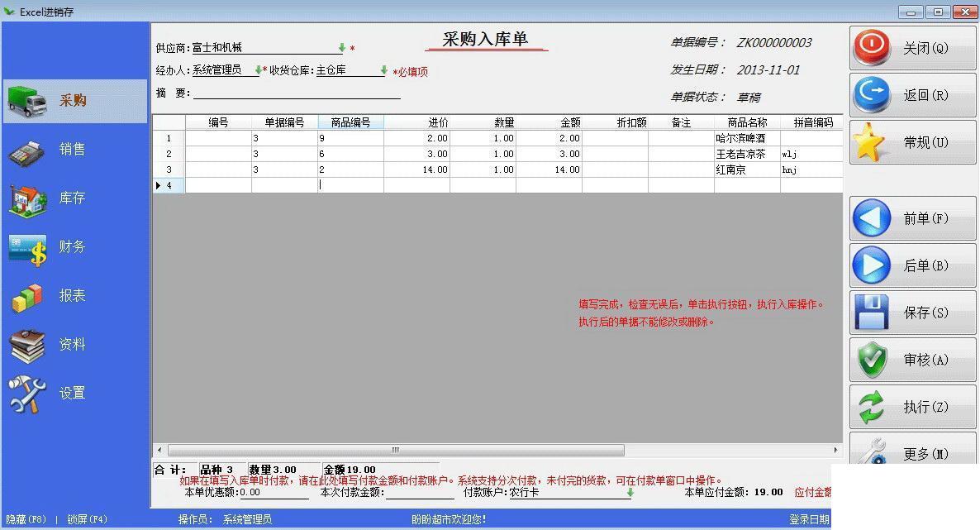The width and height of the screenshot is (980, 530).
Task: Open the 资料 data books icon
Action: 27,346
